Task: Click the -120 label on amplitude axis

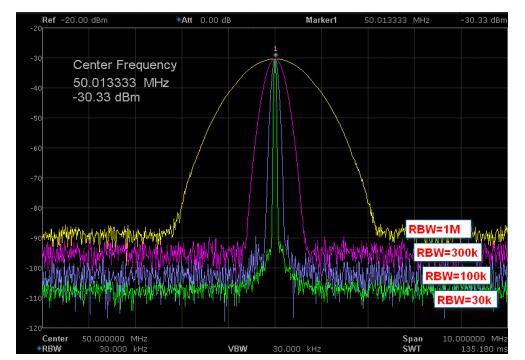Action: [x=35, y=328]
